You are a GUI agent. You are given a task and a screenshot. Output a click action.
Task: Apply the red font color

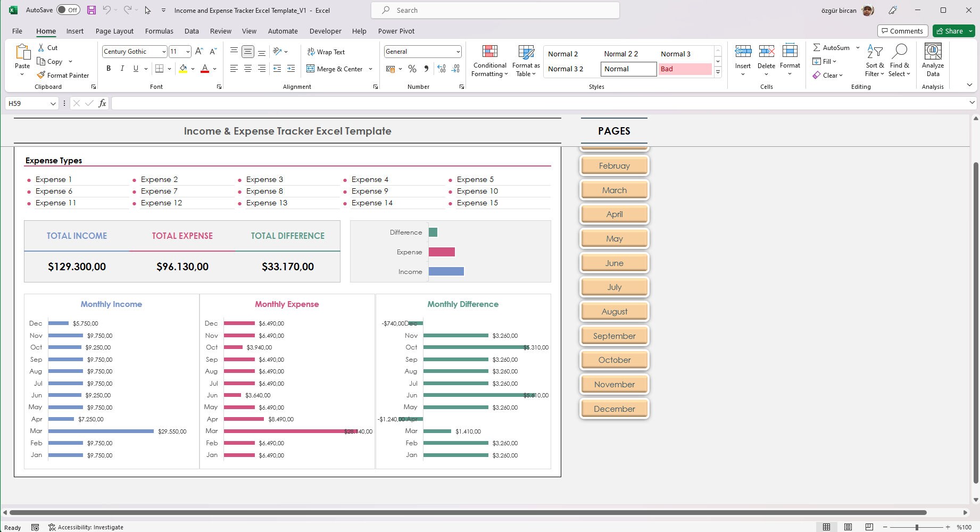point(205,69)
